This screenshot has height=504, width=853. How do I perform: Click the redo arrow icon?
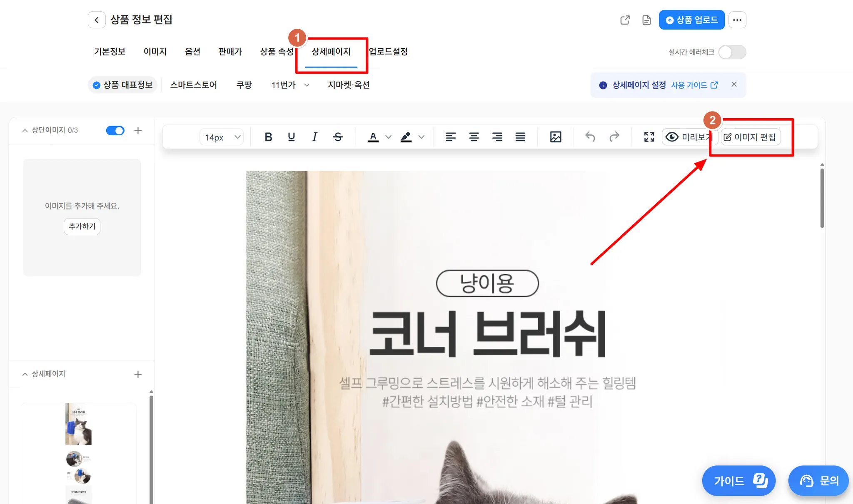[614, 137]
